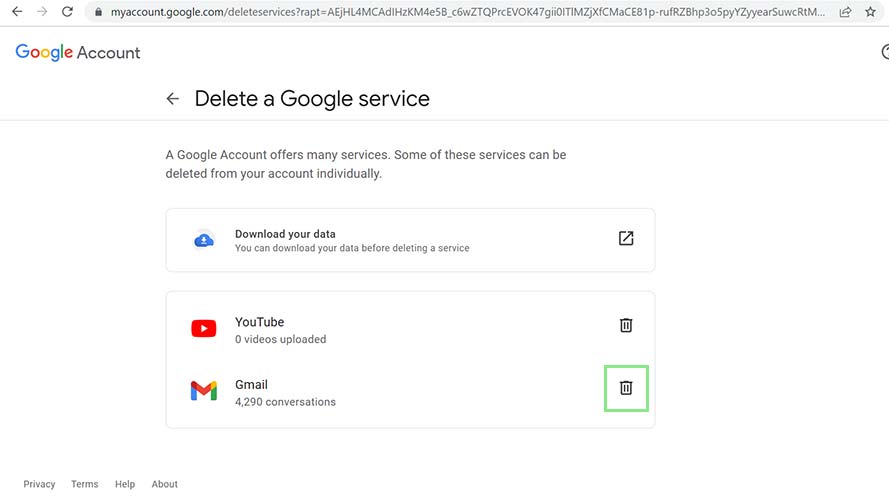The height and width of the screenshot is (500, 889).
Task: Click the YouTube logo icon
Action: coord(204,328)
